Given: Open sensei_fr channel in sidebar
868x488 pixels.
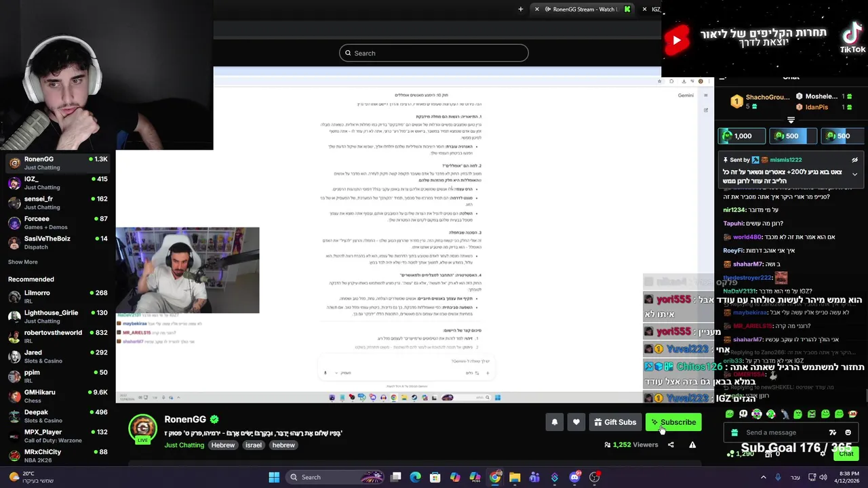Looking at the screenshot, I should (58, 203).
